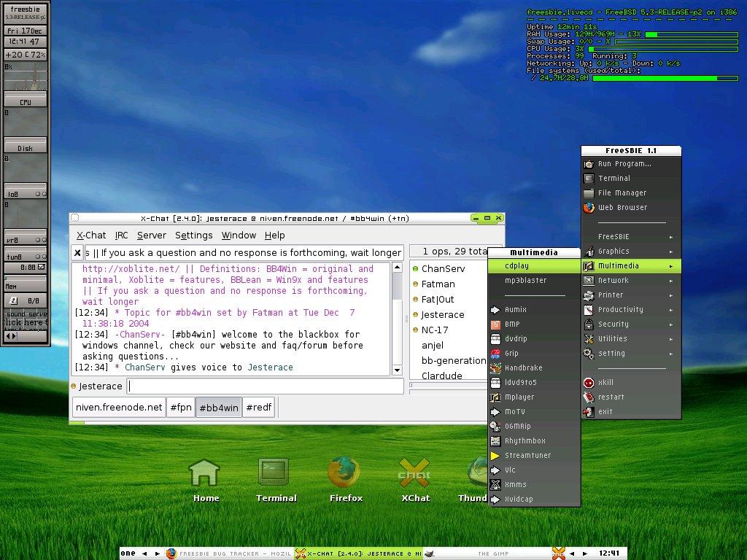The width and height of the screenshot is (747, 560).
Task: Open File Manager icon in FreeSBIE menu
Action: 589,192
